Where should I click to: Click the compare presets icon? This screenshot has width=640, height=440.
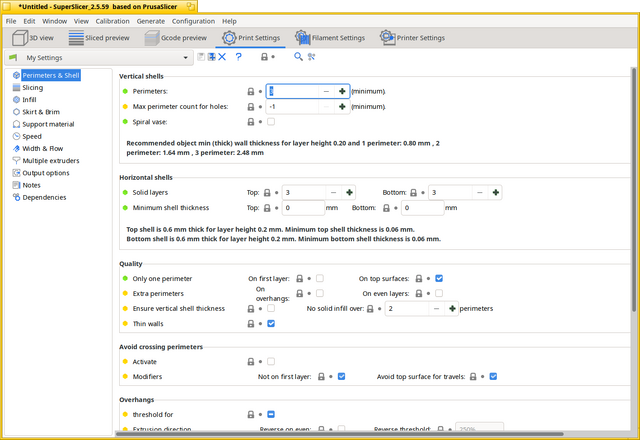pyautogui.click(x=311, y=57)
